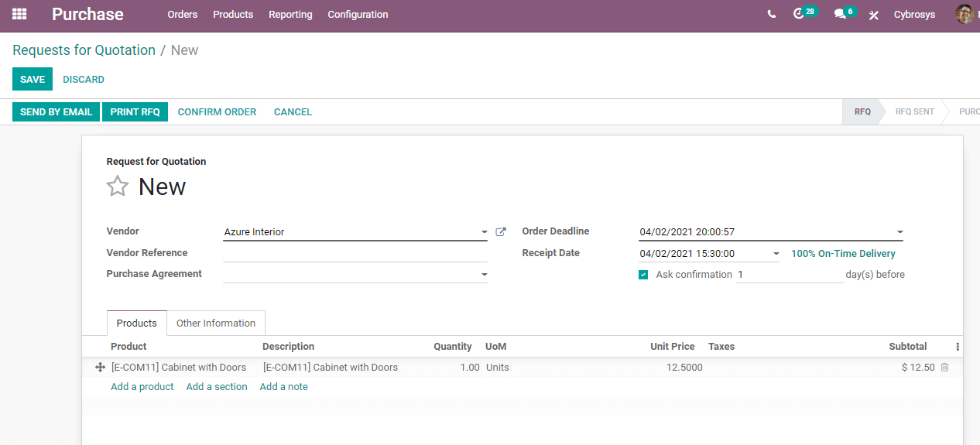Open the optional columns kebab menu
The image size is (980, 445).
click(x=958, y=347)
